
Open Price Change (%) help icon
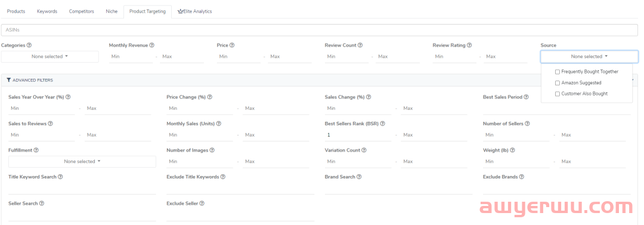(210, 97)
